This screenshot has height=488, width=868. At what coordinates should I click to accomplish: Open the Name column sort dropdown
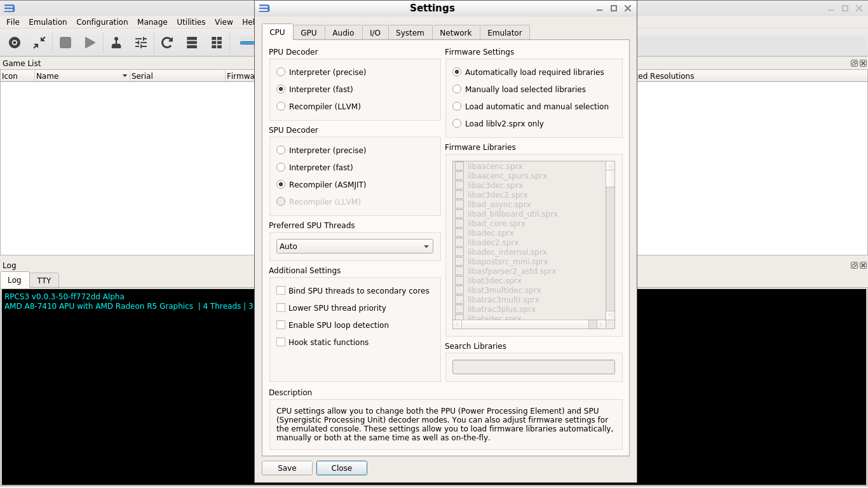(x=123, y=76)
